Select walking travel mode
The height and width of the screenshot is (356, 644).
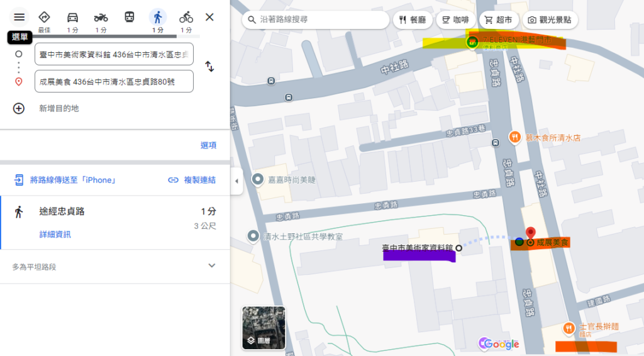(158, 17)
